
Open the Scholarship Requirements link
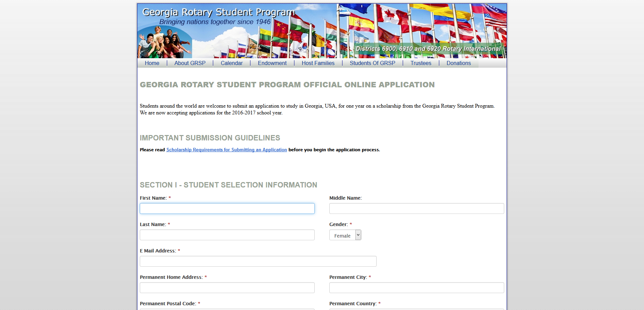[x=226, y=150]
